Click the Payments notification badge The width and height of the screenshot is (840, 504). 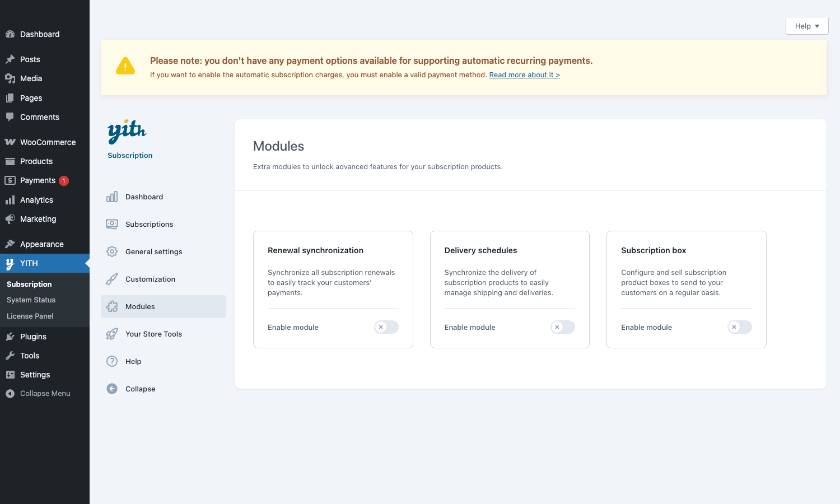pos(64,180)
